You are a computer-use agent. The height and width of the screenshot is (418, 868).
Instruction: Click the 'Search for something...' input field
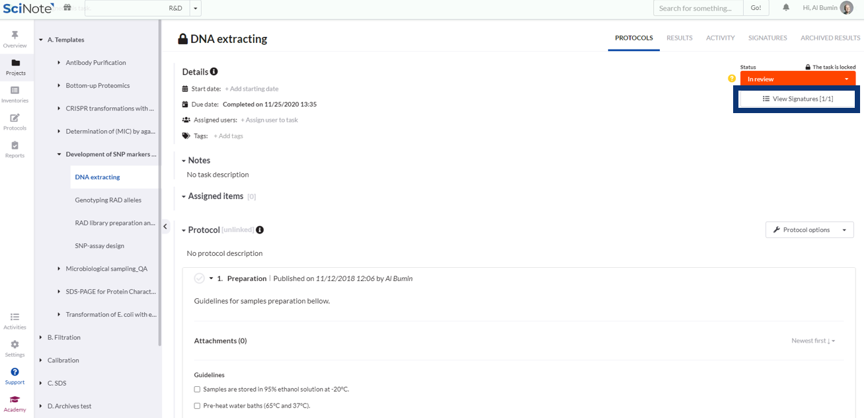[x=697, y=8]
